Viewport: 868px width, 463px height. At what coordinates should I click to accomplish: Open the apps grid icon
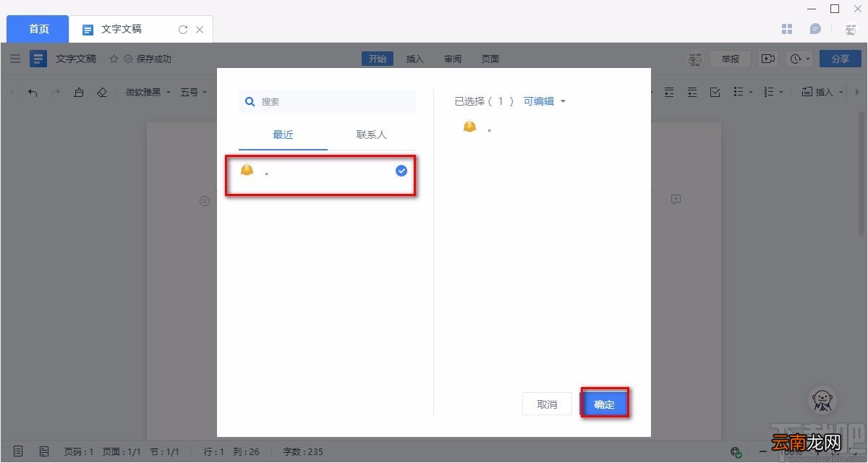[788, 29]
